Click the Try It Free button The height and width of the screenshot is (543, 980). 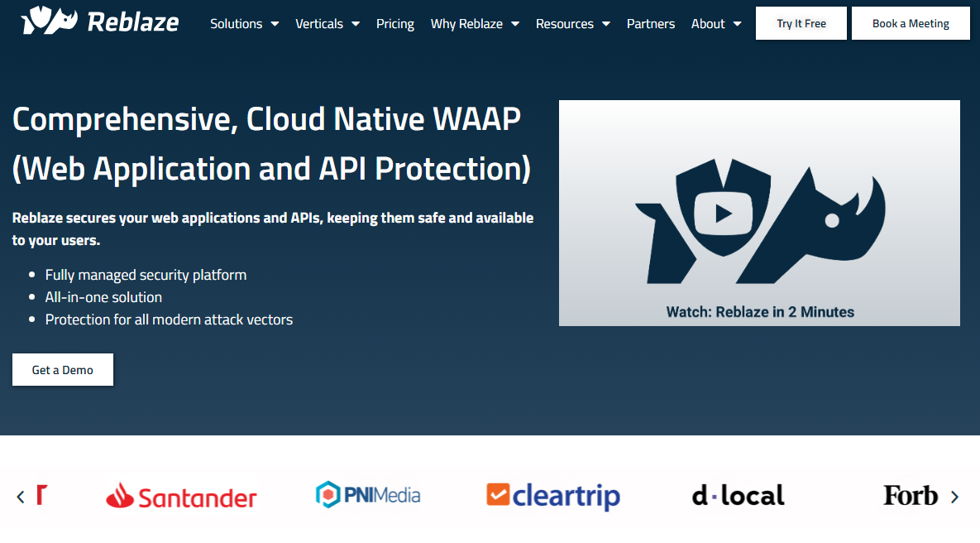click(801, 23)
